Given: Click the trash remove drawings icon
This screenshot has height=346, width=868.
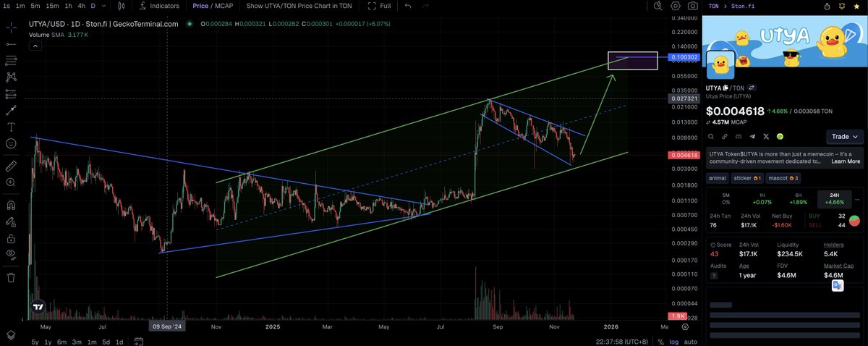Looking at the screenshot, I should (11, 277).
